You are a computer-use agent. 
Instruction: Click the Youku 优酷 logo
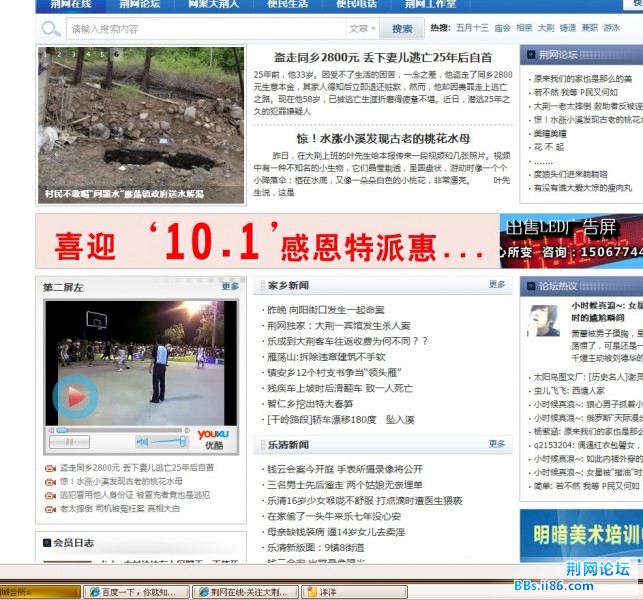214,440
